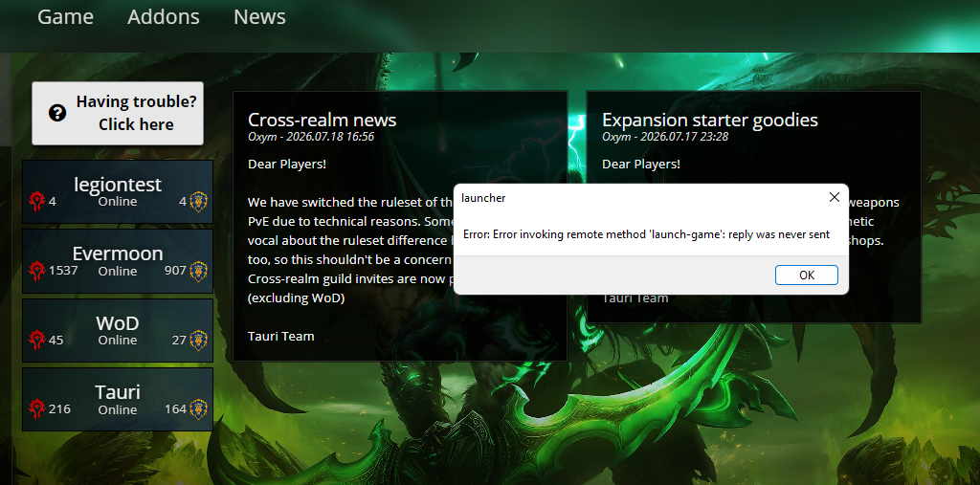Click the error message text in dialog
This screenshot has height=485, width=980.
pos(646,235)
